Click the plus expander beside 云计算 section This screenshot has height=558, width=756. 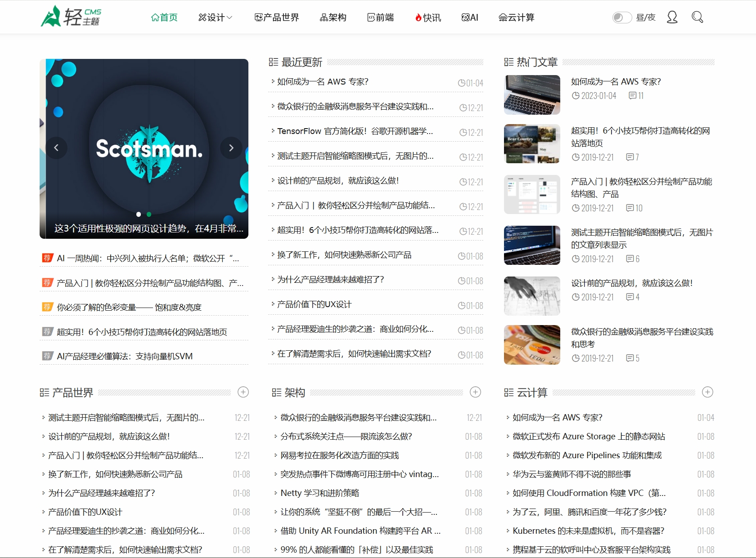point(707,392)
